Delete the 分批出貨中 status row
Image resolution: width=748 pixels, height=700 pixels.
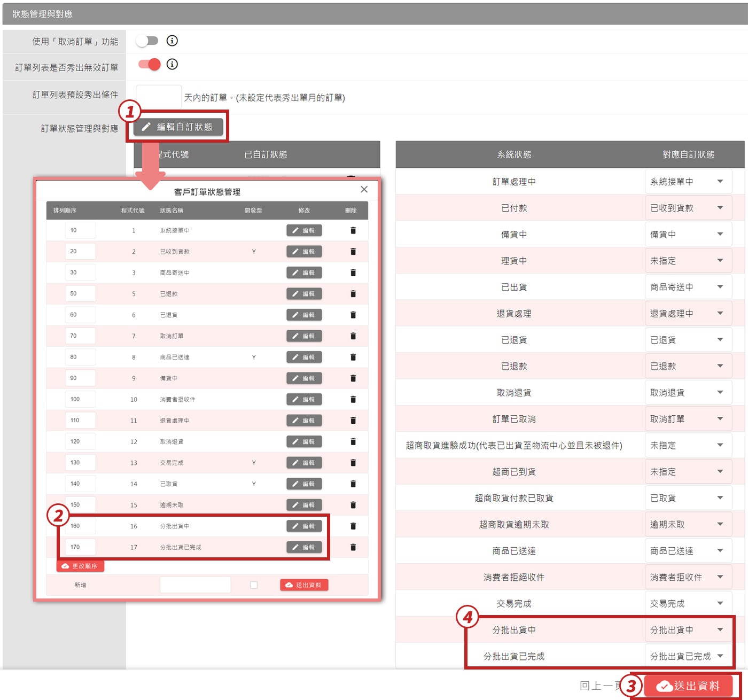click(x=353, y=526)
